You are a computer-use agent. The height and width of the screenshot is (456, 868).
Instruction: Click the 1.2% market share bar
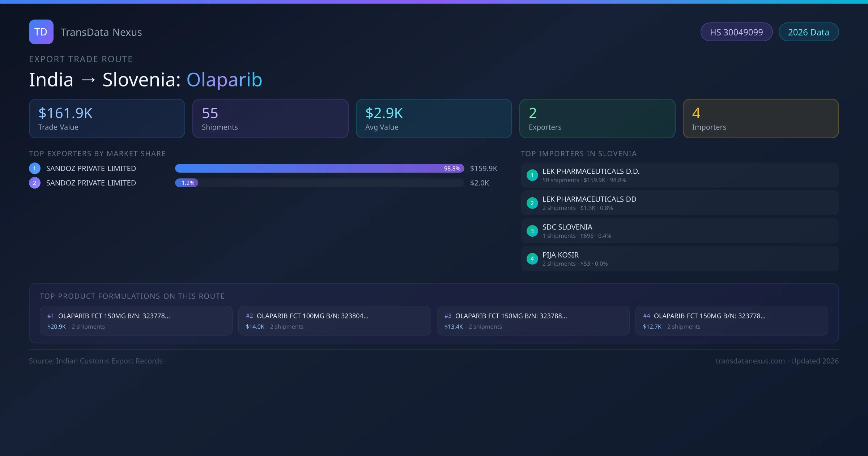pyautogui.click(x=187, y=183)
